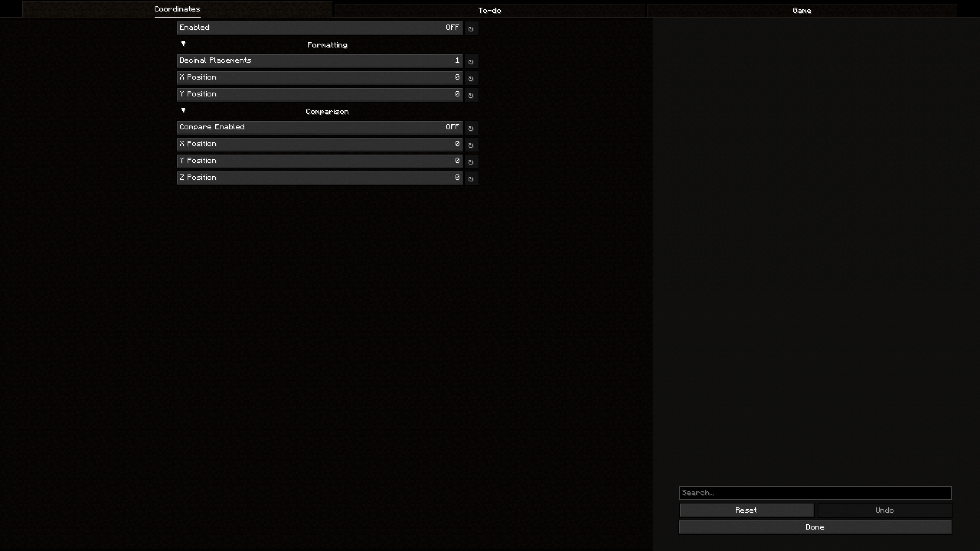Switch to the To-do tab

click(489, 10)
